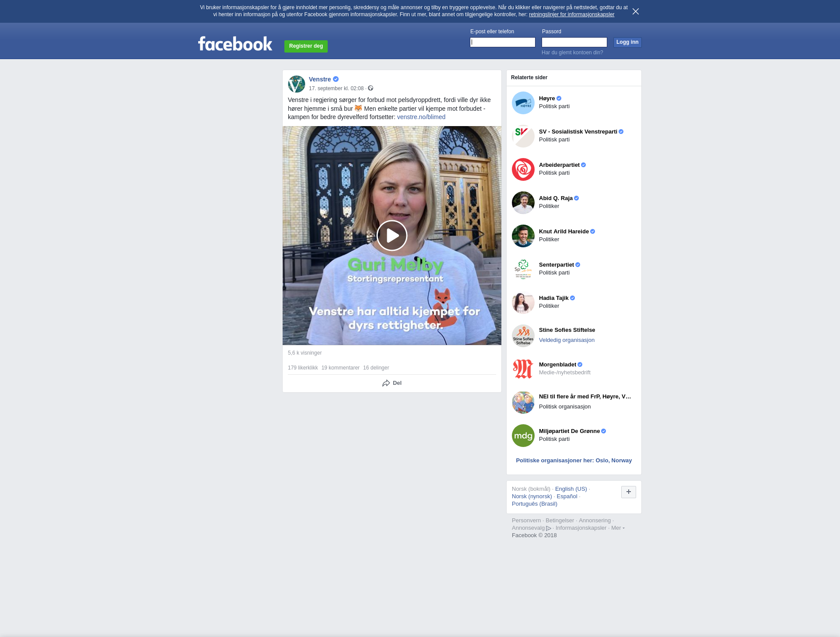Open 19 kommentarer
Screen dimensions: 840x637
[x=340, y=368]
